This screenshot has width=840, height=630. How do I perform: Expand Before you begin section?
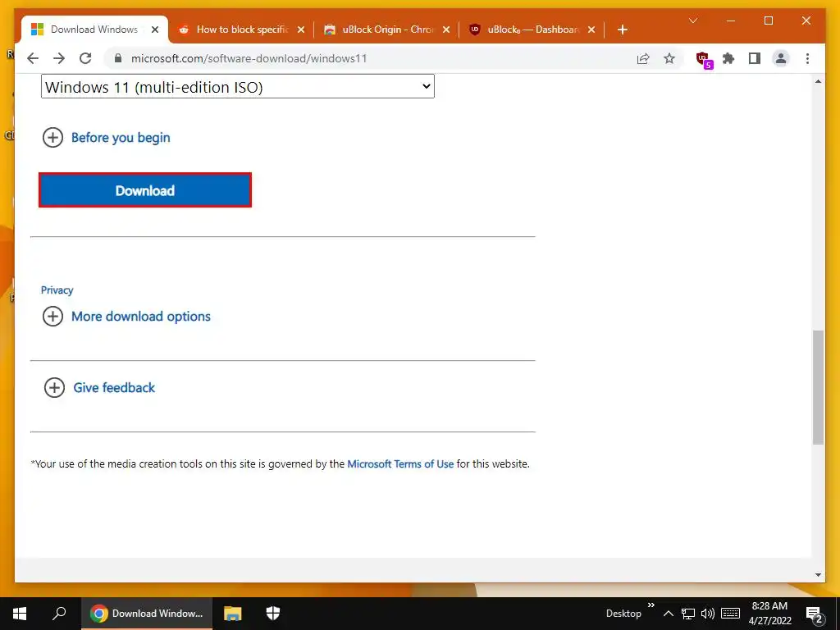107,138
